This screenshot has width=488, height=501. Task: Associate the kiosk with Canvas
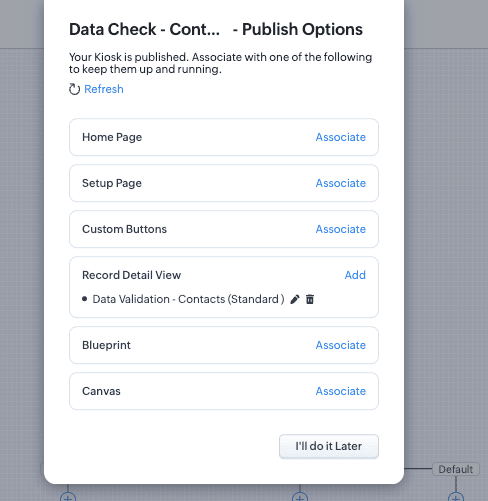pyautogui.click(x=341, y=391)
